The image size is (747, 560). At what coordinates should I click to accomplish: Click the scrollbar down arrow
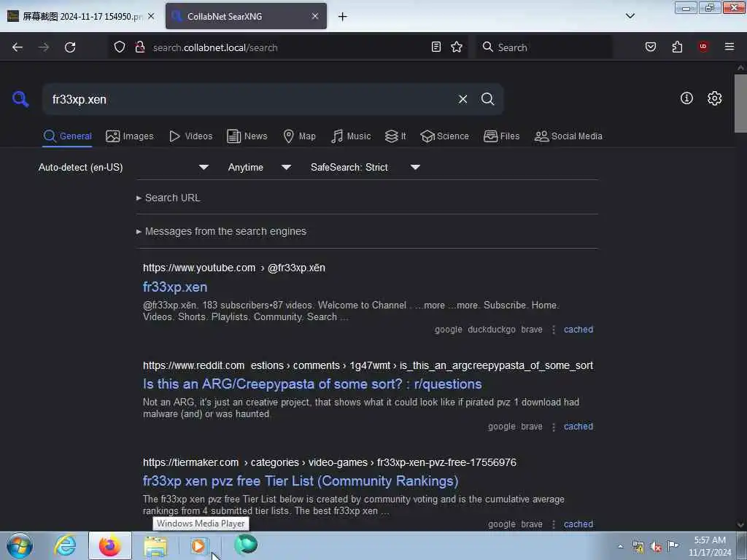740,525
